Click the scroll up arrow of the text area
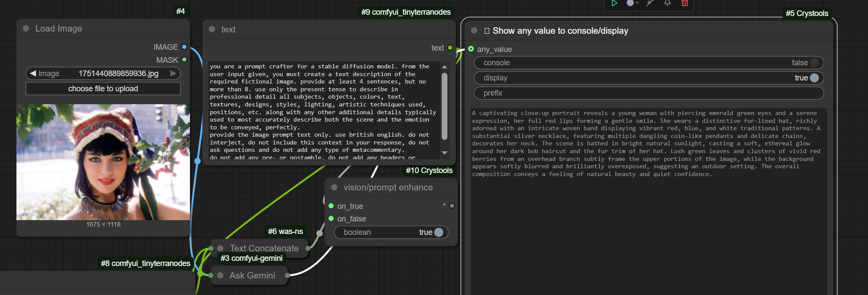 pyautogui.click(x=444, y=67)
